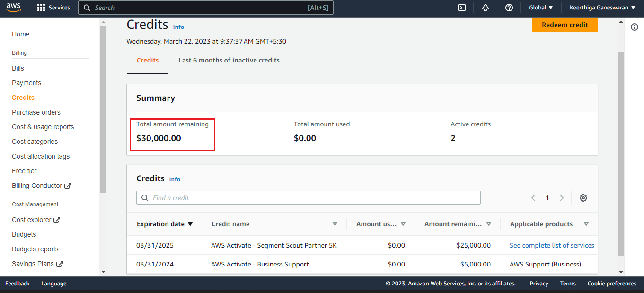Sort by Credit name column arrow

click(x=335, y=224)
